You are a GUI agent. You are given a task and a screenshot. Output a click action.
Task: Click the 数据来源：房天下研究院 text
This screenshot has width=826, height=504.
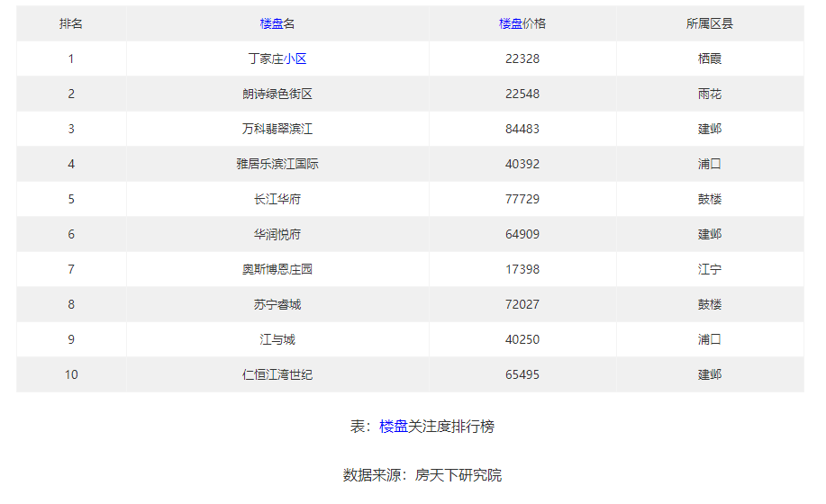422,475
